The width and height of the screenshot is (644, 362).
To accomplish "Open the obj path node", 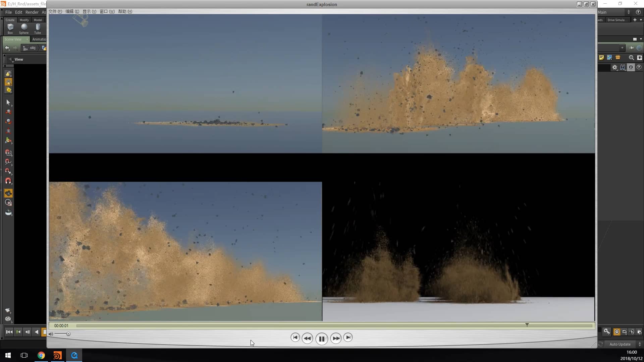I will (30, 48).
